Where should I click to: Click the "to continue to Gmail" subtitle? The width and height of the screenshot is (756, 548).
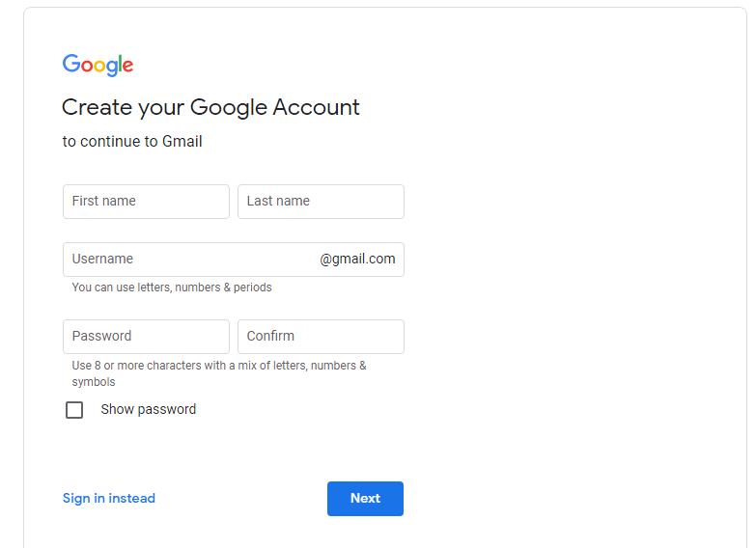coord(132,141)
